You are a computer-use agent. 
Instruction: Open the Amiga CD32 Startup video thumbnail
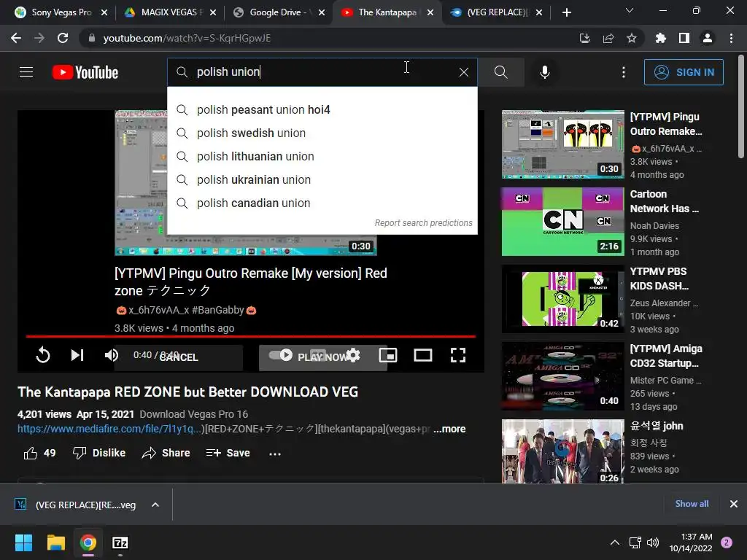[x=562, y=376]
